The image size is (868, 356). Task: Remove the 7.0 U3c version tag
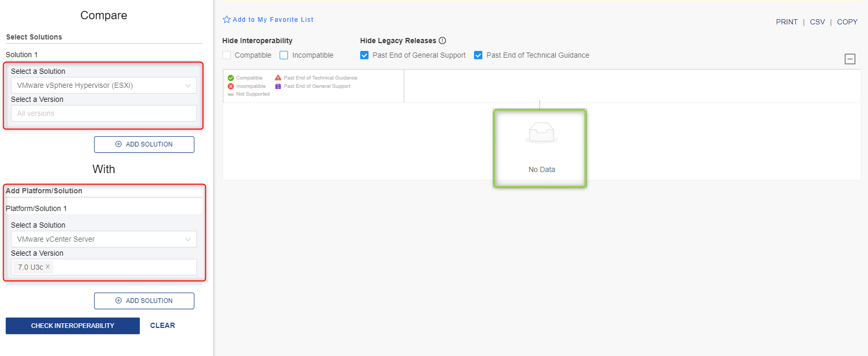click(48, 267)
